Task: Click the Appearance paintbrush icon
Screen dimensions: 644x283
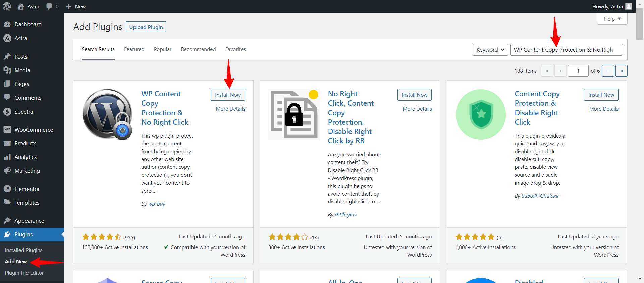Action: click(7, 221)
